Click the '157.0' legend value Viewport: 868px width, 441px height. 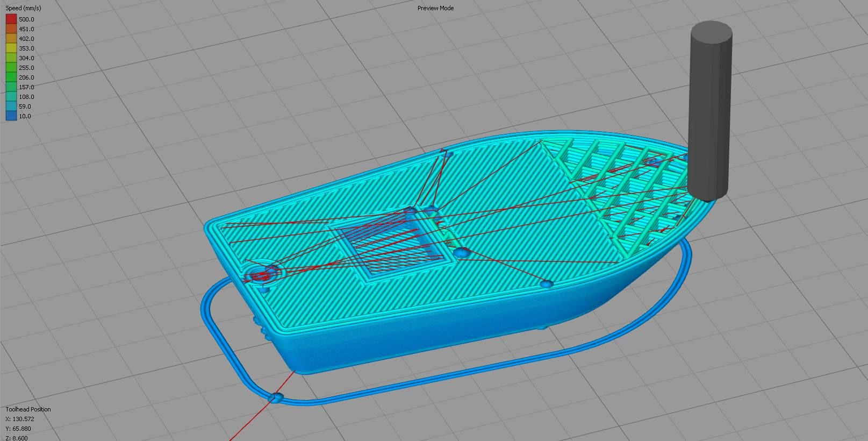(x=26, y=87)
